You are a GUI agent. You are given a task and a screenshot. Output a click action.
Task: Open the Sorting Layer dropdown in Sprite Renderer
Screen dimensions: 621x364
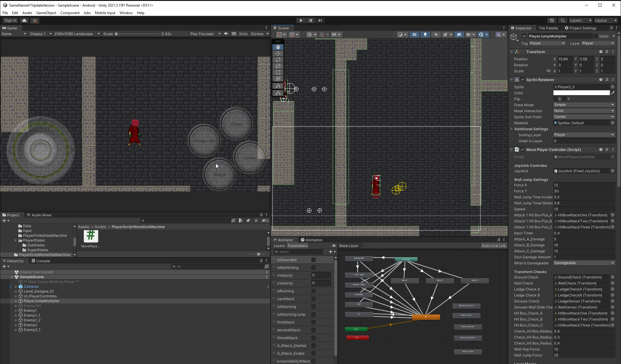tap(583, 134)
